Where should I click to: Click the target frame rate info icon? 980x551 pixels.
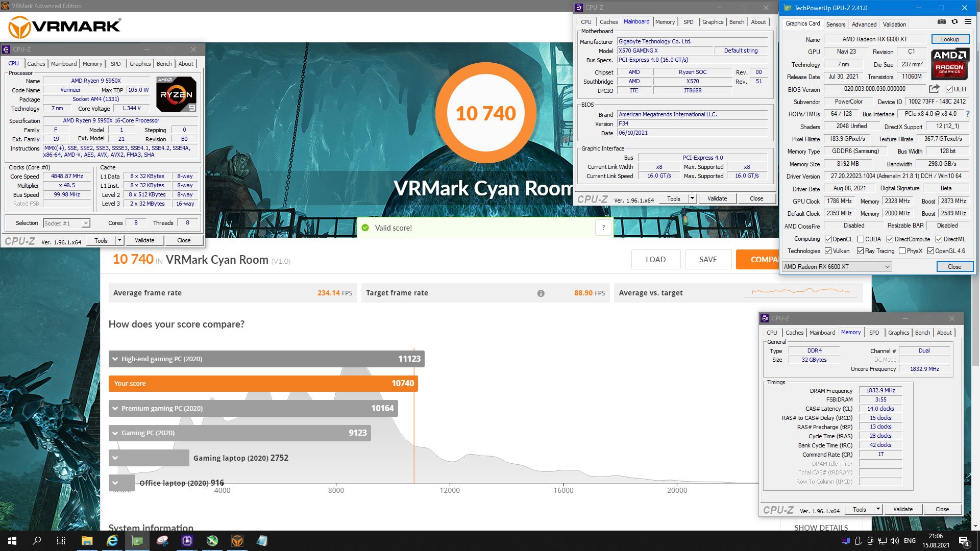click(541, 293)
